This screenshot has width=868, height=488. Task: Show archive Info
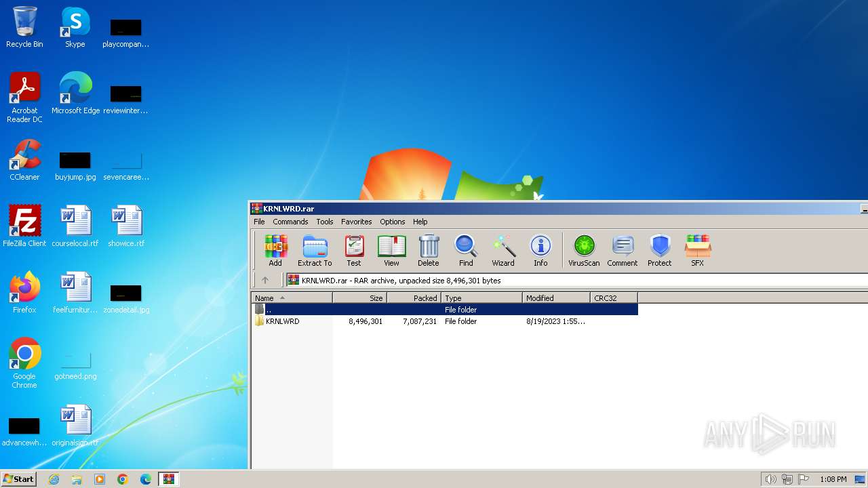pos(540,251)
